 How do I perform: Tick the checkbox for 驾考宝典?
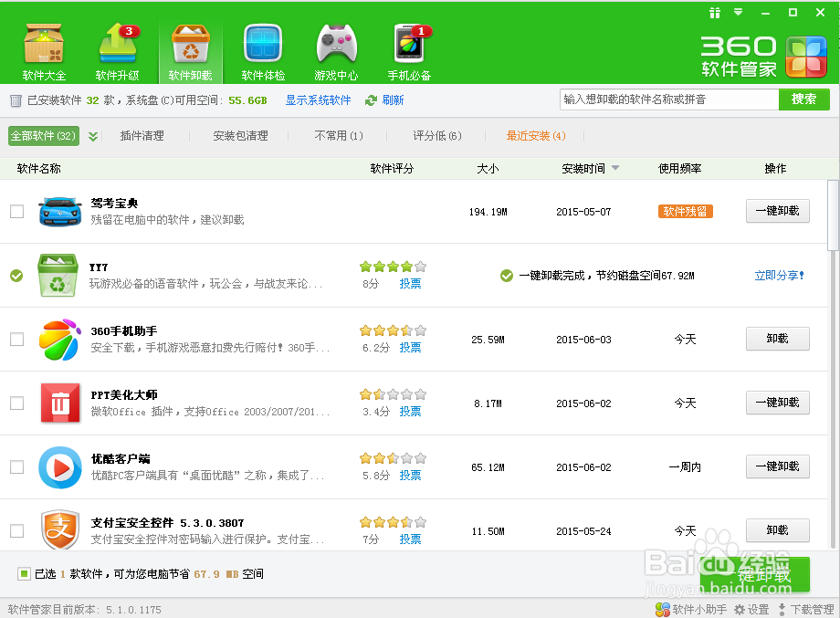17,211
